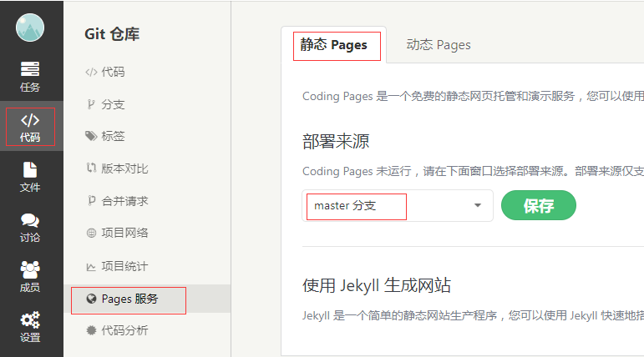The height and width of the screenshot is (357, 644).
Task: Click the Git 仓库 heading
Action: (x=112, y=34)
